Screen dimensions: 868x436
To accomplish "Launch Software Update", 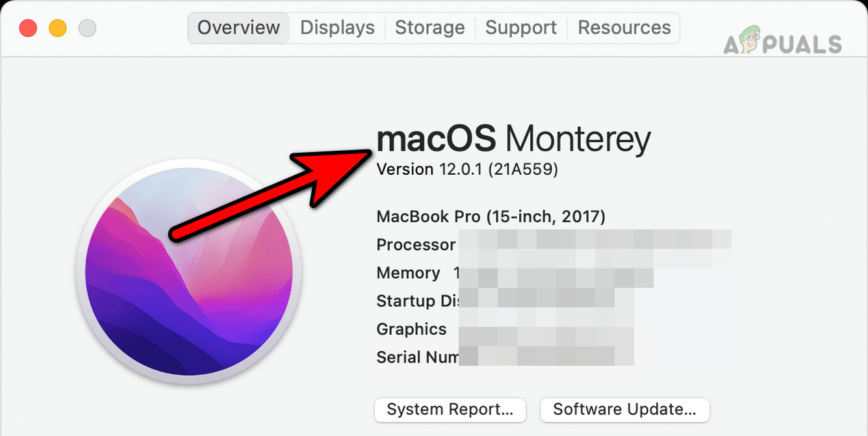I will (x=625, y=410).
